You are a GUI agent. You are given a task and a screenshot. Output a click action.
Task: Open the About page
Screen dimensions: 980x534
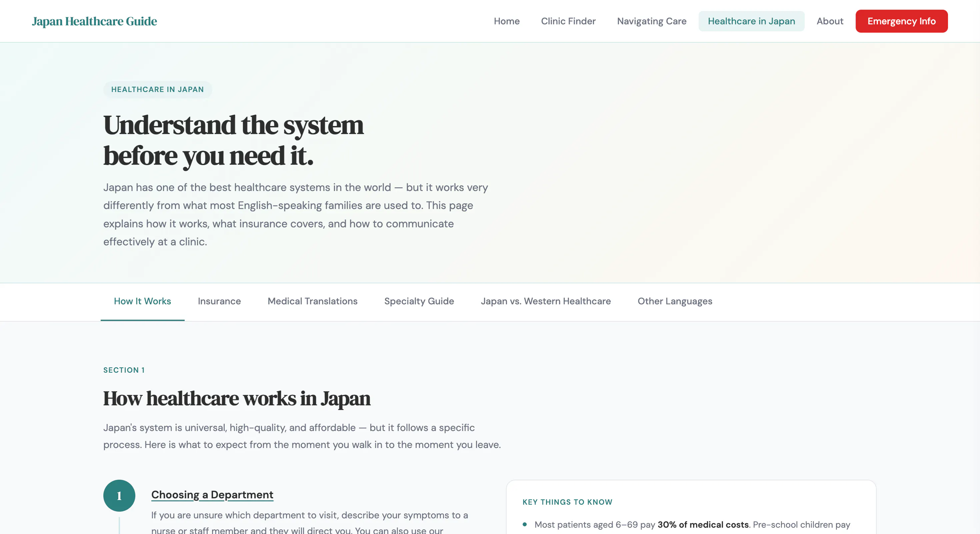coord(830,21)
